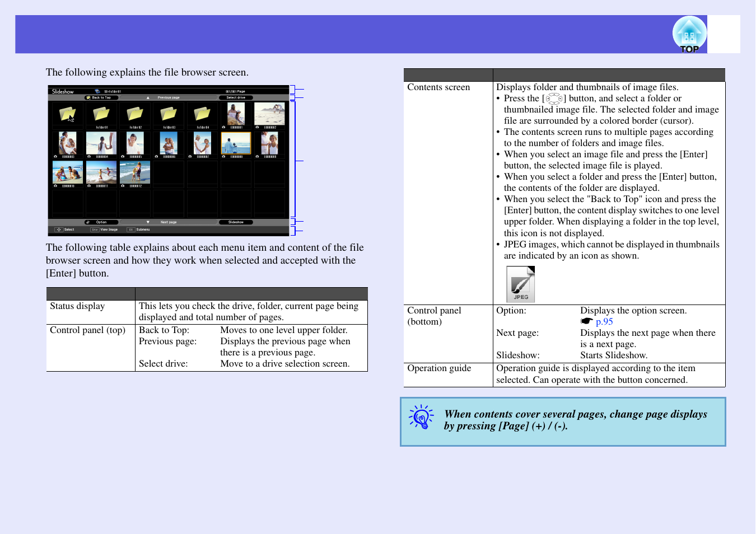Start the Slideshow button at bottom

pyautogui.click(x=236, y=222)
